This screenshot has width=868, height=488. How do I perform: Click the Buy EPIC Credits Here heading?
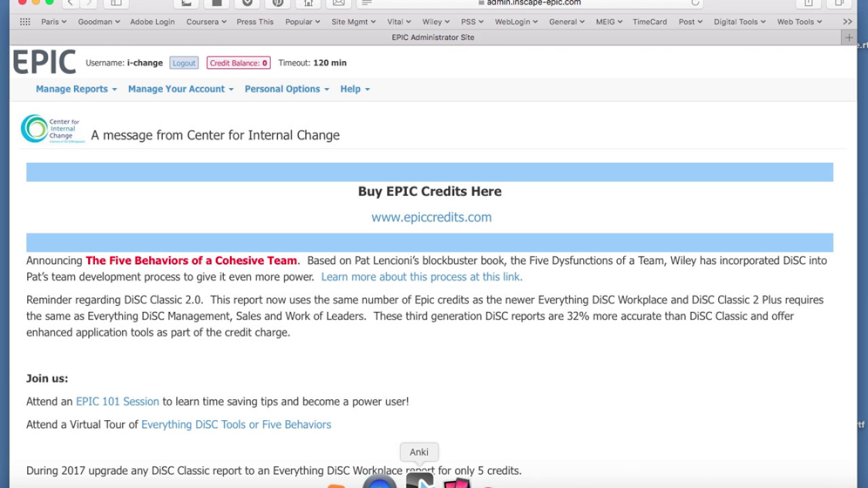tap(430, 191)
